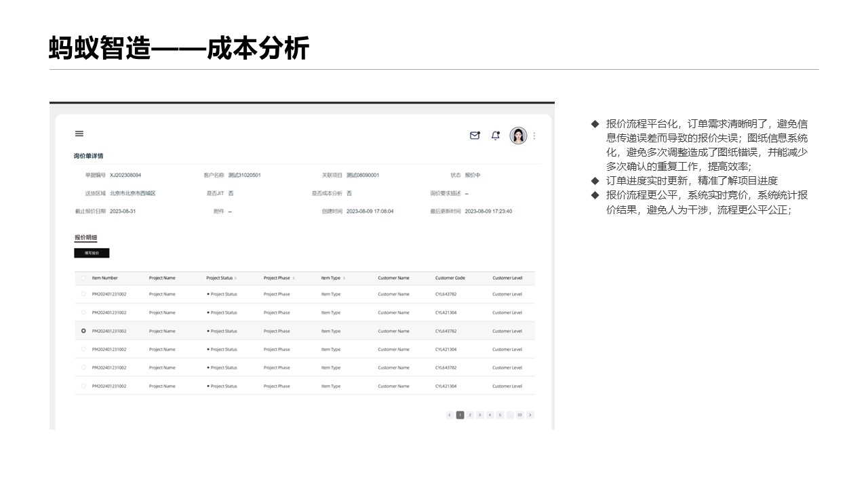Image resolution: width=868 pixels, height=488 pixels.
Task: Click the Item Number column header
Action: click(105, 278)
